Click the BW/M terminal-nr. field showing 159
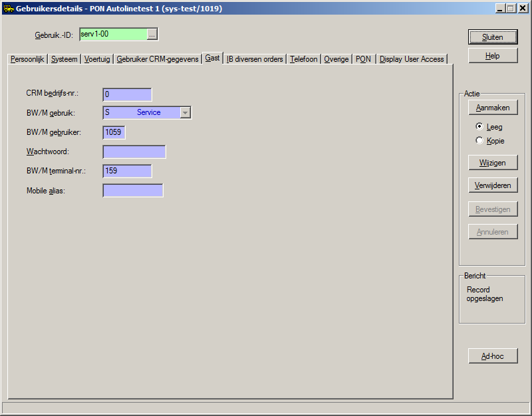532x416 pixels. coord(127,171)
